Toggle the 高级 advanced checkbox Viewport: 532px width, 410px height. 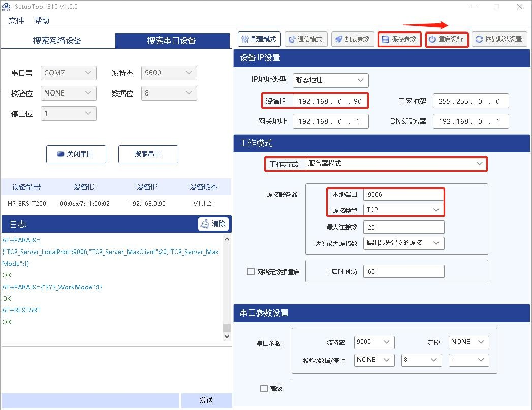[264, 388]
